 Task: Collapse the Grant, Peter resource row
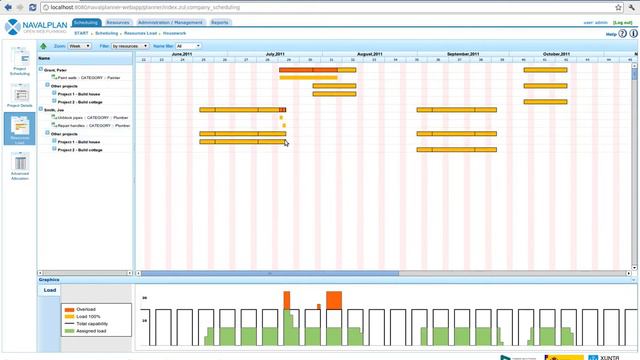tap(41, 69)
